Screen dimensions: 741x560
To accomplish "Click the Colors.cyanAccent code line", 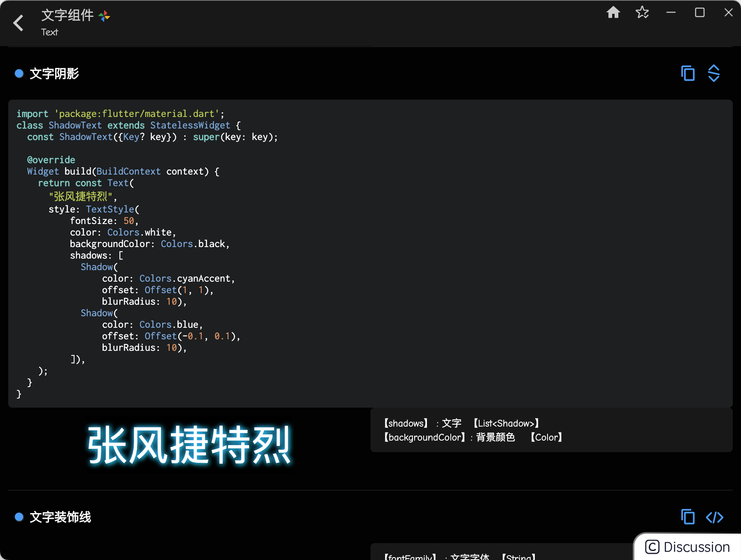I will (168, 278).
